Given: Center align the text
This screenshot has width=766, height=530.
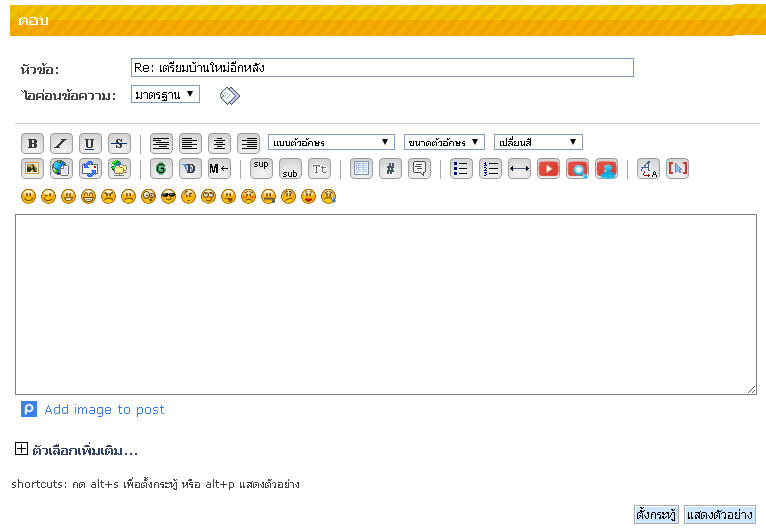Looking at the screenshot, I should click(x=219, y=144).
